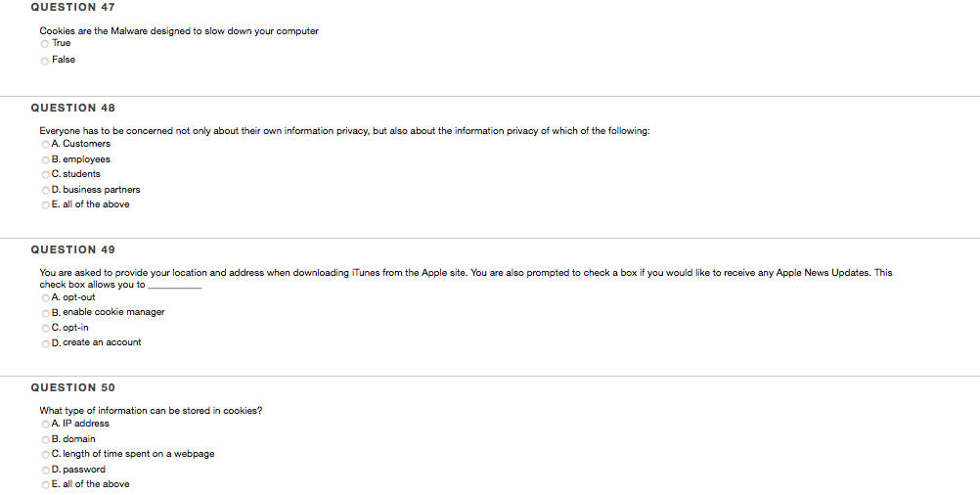Pick option C. students
The image size is (980, 495).
tap(45, 175)
